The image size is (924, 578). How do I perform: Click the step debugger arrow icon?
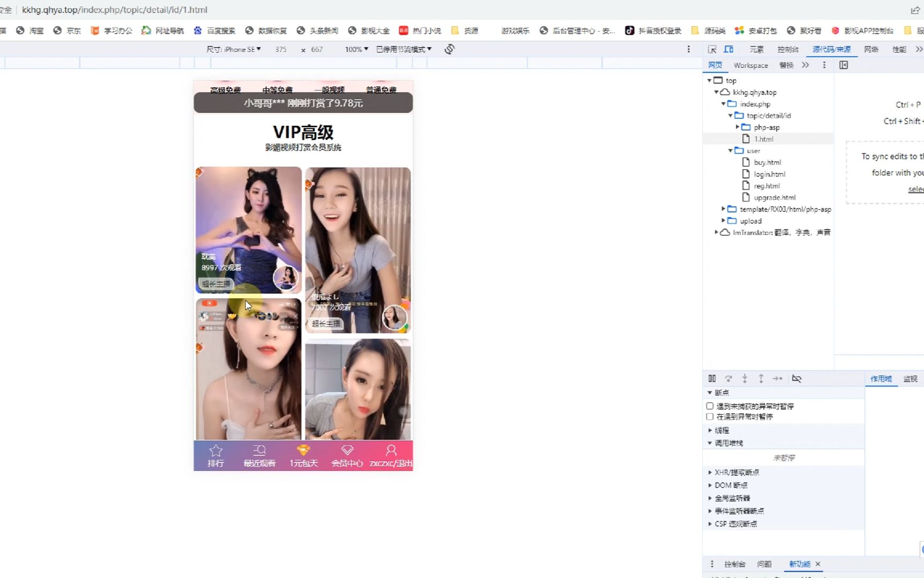pos(777,378)
